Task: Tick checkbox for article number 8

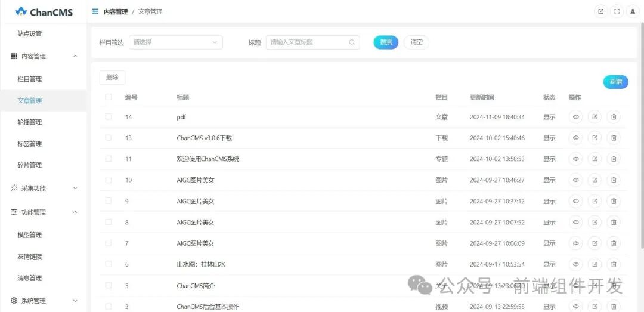Action: point(109,221)
